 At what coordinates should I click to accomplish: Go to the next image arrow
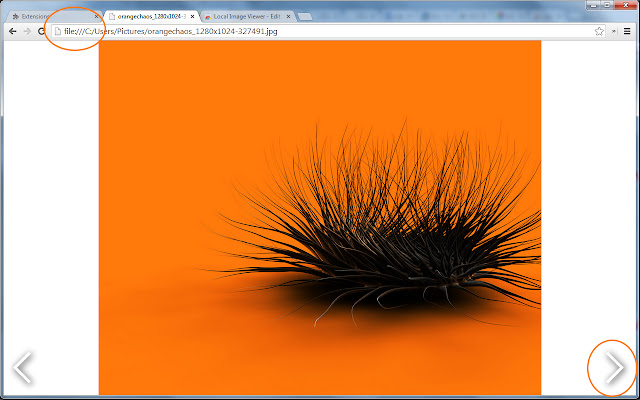(x=614, y=369)
